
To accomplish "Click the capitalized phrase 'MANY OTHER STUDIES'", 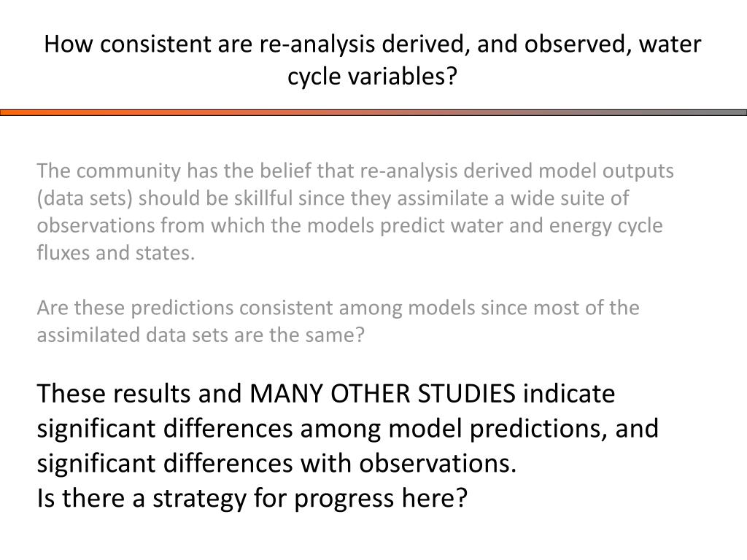I will (x=382, y=394).
